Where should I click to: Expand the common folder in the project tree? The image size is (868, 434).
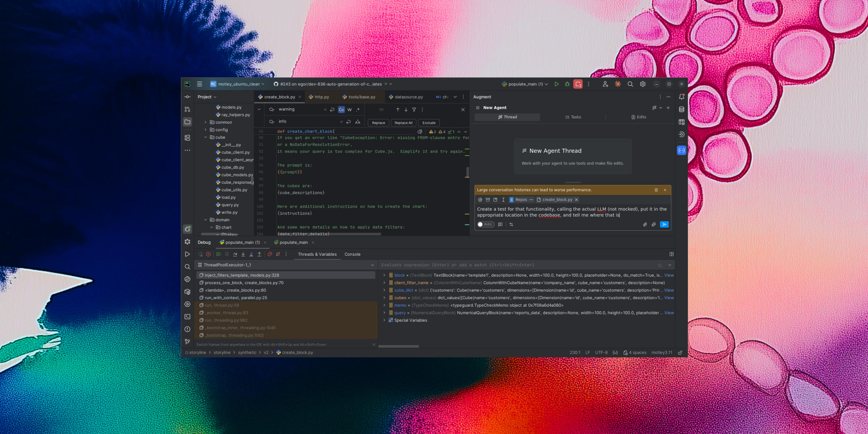(x=205, y=122)
